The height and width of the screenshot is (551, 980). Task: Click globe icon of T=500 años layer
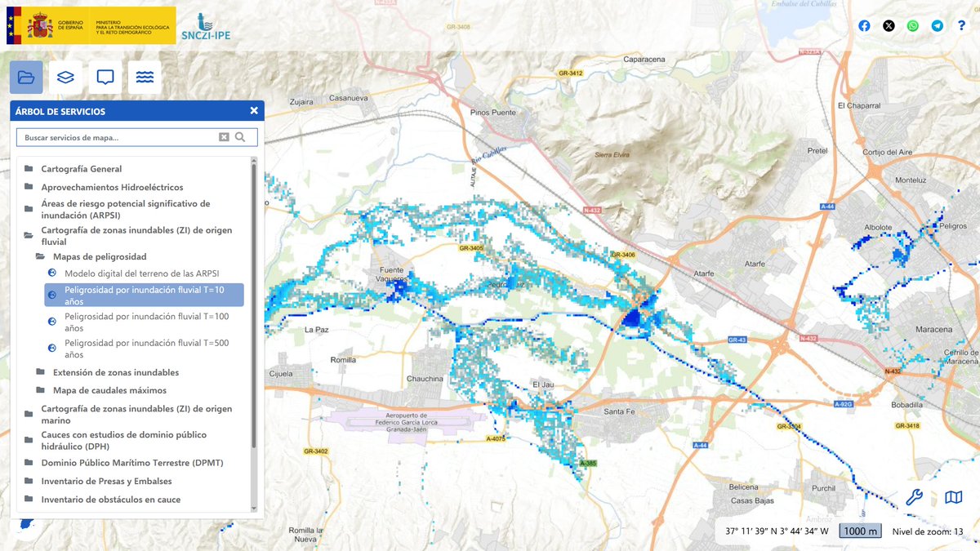point(52,348)
